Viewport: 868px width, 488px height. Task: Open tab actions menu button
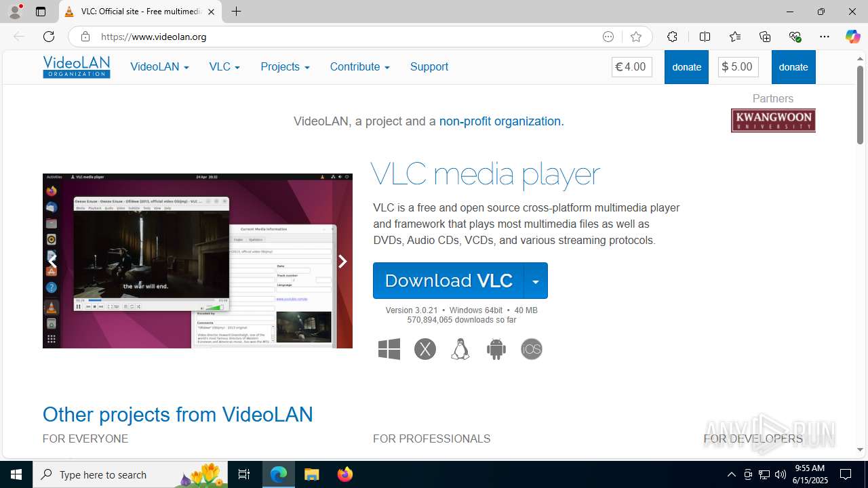click(41, 12)
